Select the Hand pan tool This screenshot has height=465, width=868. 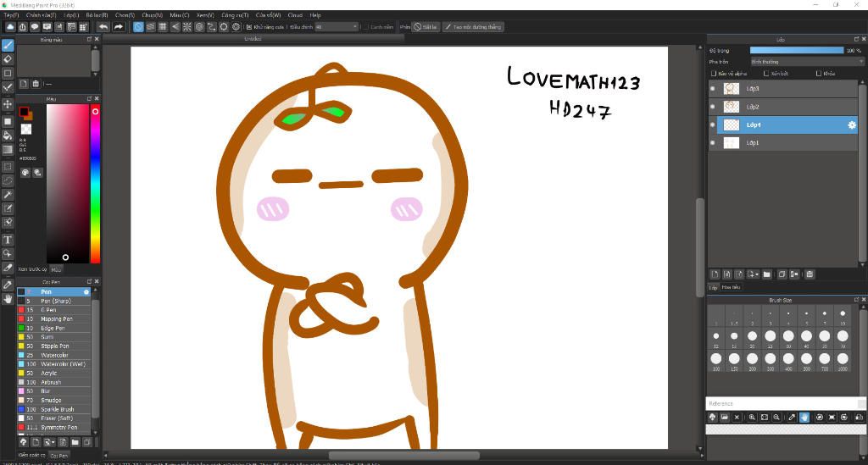coord(8,299)
